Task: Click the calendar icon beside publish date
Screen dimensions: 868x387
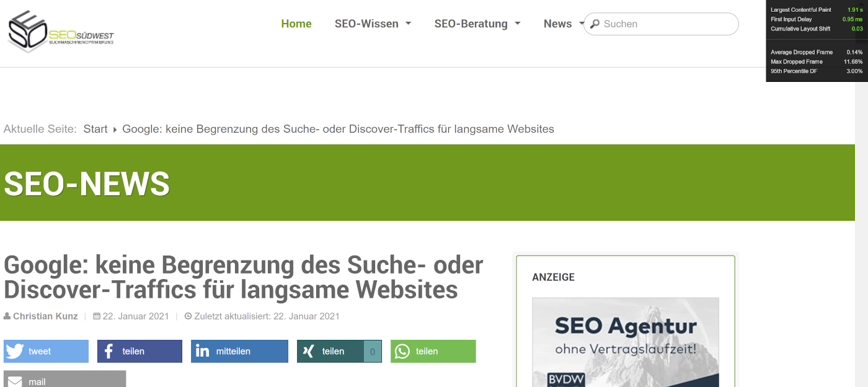Action: click(x=97, y=316)
